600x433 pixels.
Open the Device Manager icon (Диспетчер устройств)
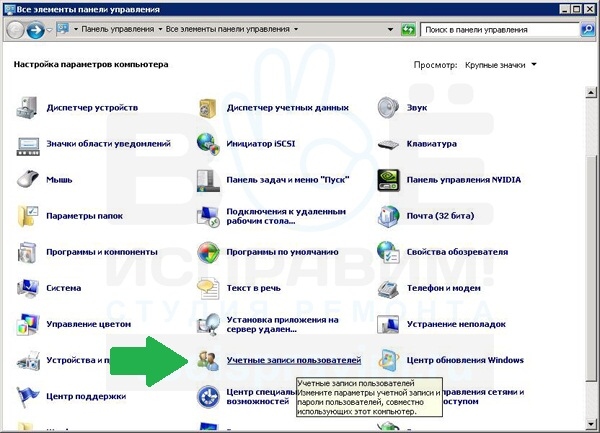27,108
